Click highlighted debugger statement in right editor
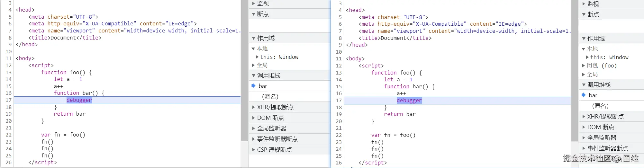Image resolution: width=644 pixels, height=168 pixels. (409, 100)
